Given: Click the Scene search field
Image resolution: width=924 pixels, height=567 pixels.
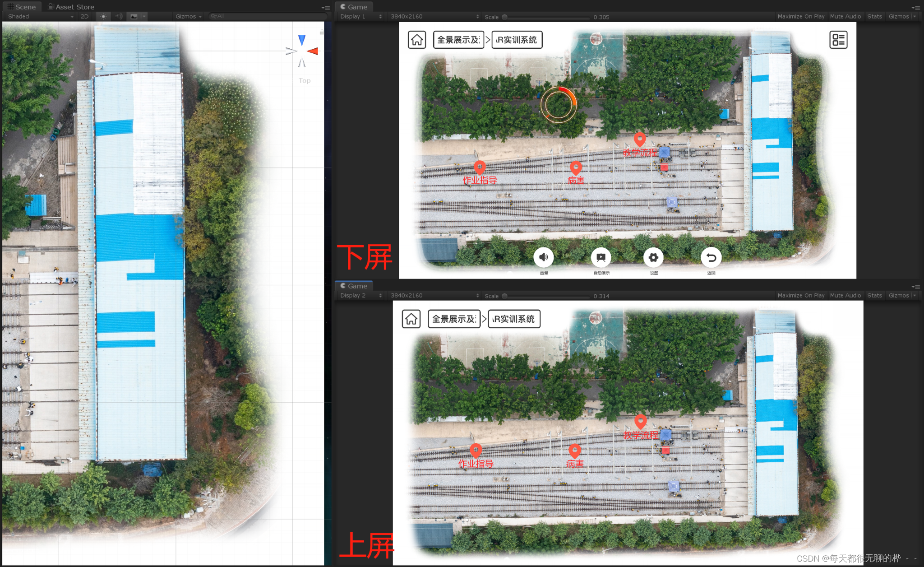Looking at the screenshot, I should [268, 16].
